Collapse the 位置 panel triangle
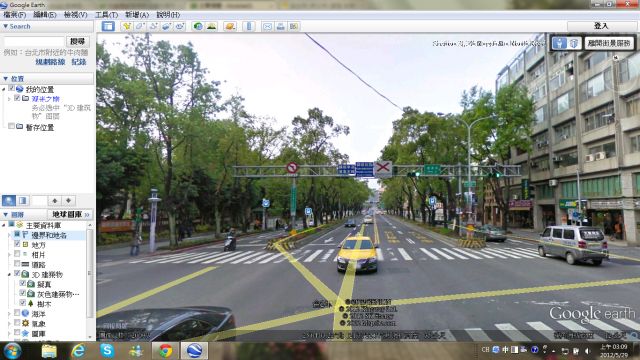Image resolution: width=640 pixels, height=360 pixels. click(x=5, y=78)
